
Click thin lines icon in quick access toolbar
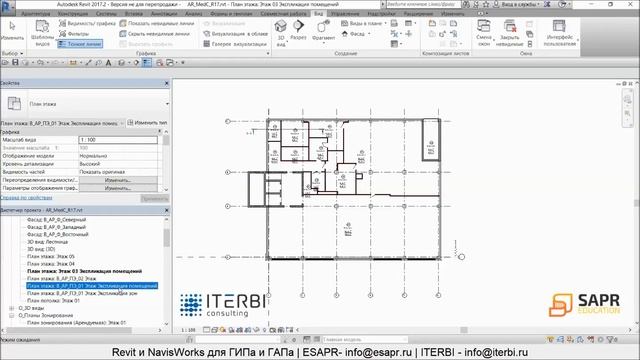(x=147, y=62)
